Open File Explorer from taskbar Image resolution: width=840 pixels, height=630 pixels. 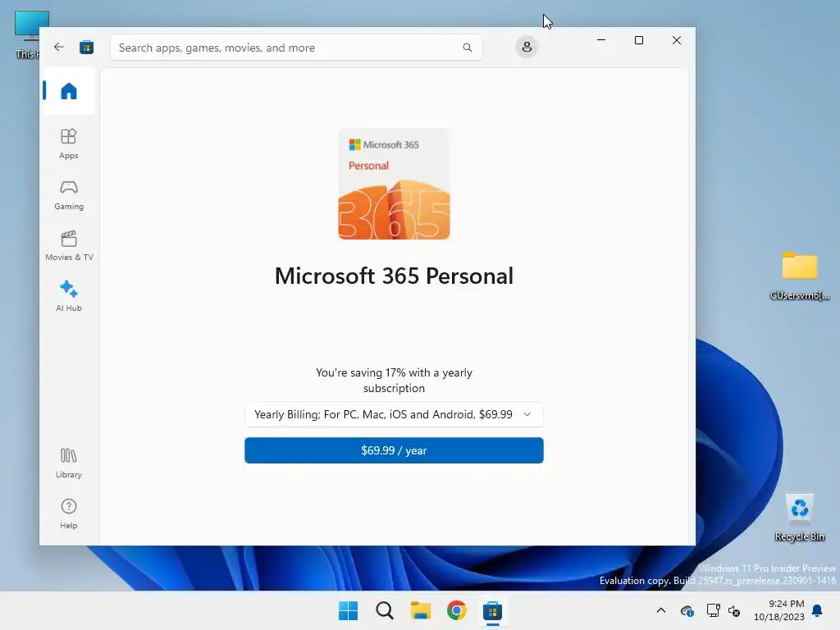point(421,610)
